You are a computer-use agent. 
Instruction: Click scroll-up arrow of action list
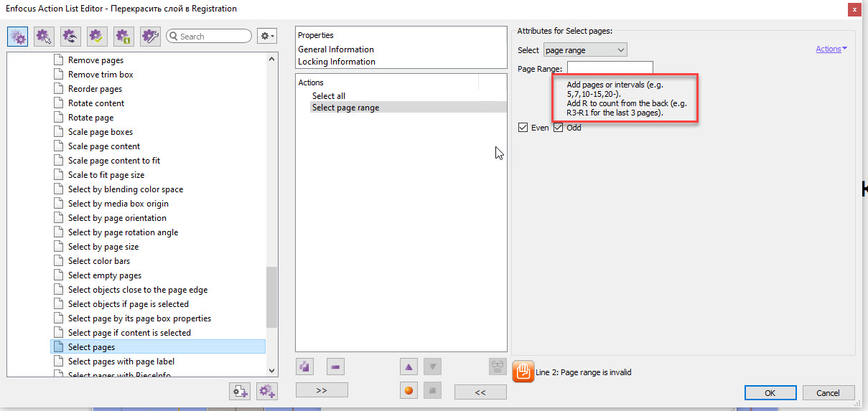(x=272, y=59)
